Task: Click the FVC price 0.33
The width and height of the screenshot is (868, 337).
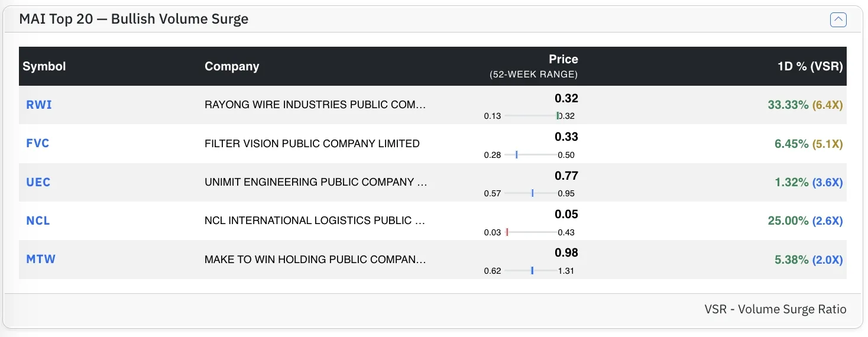Action: tap(566, 137)
